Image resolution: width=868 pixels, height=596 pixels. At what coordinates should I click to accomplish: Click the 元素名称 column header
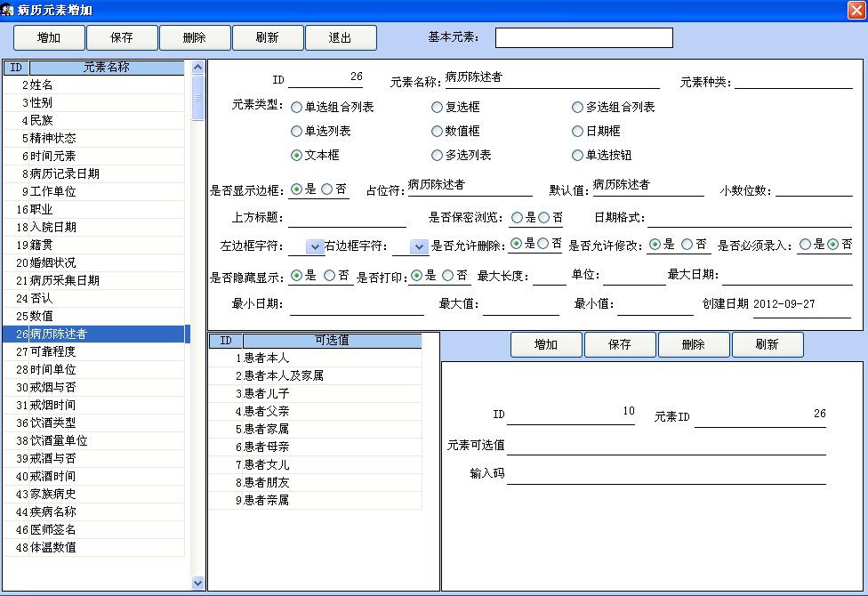107,68
